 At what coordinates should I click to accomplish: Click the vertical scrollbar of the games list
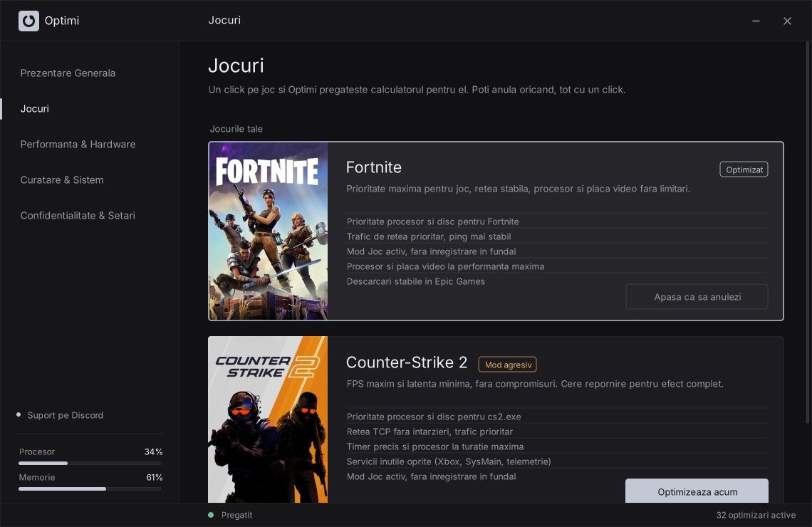tap(807, 233)
